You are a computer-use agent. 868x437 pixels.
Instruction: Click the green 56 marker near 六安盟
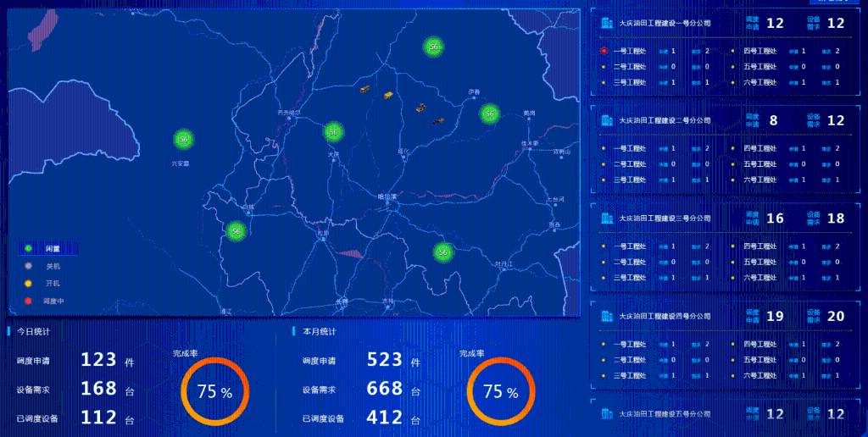click(183, 139)
